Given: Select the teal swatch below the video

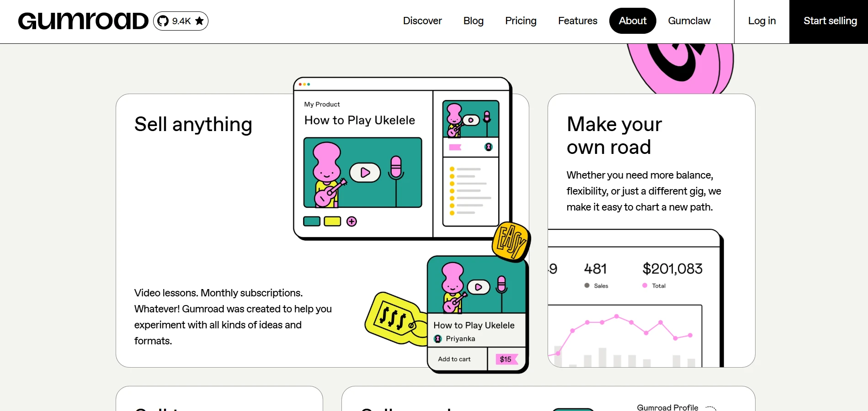Looking at the screenshot, I should coord(312,221).
